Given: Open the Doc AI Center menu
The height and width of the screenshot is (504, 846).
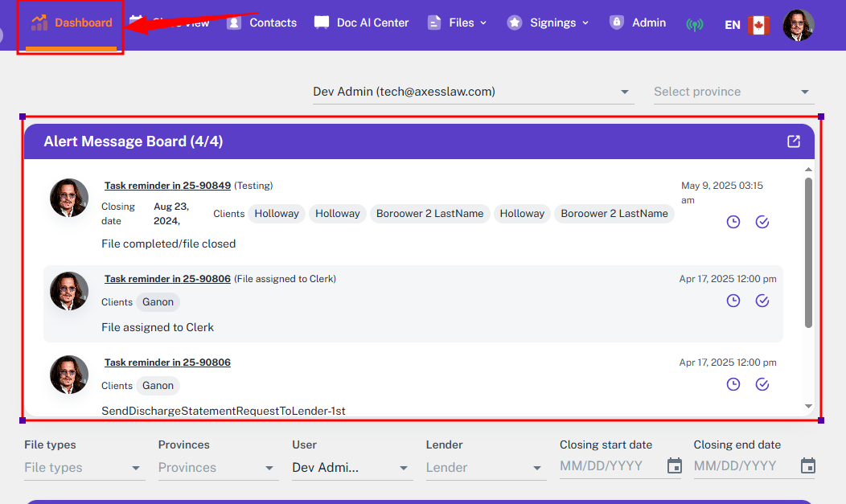Looking at the screenshot, I should (x=362, y=23).
